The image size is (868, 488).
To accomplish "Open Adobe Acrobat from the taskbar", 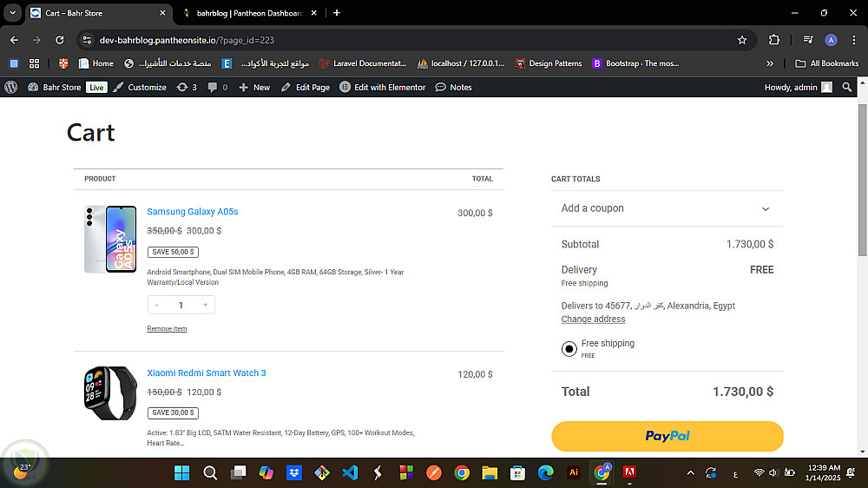I will [x=629, y=472].
